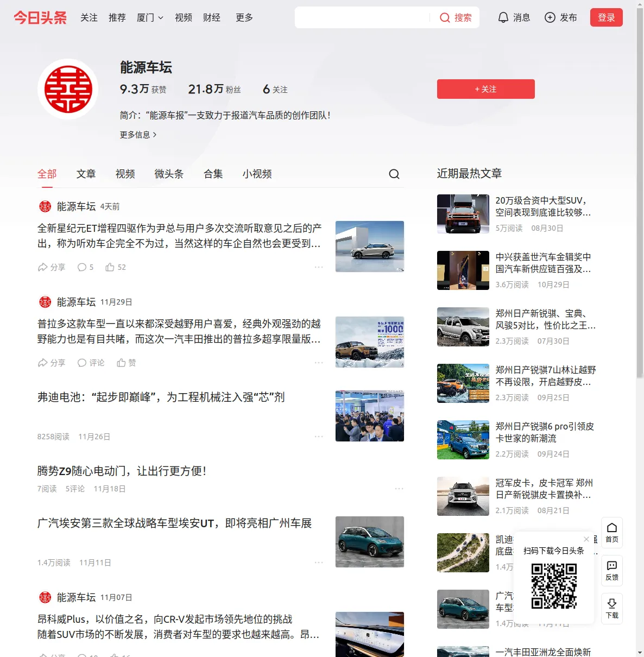Open the 广汽埃安第三款全球战略车型 article
This screenshot has height=657, width=644.
175,523
